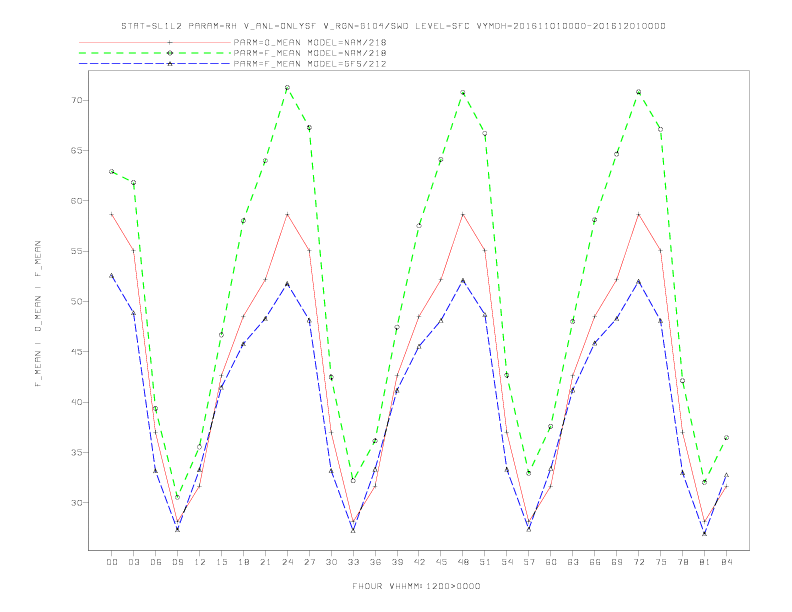Click x-axis tick label 45
Screen dimensions: 792x612
tap(441, 562)
